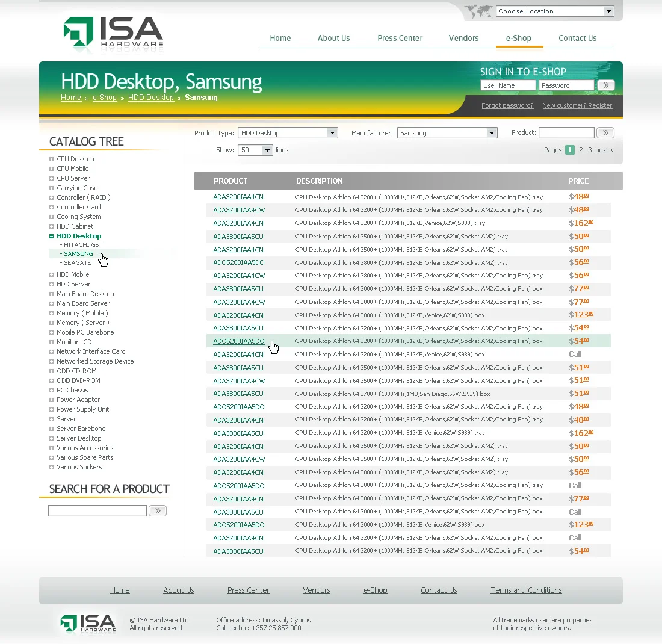Open the Network Interface Card category
Viewport: 662px width, 644px height.
click(x=91, y=351)
